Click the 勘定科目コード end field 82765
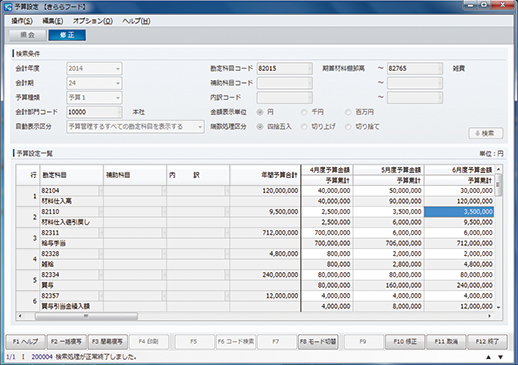 pos(415,69)
